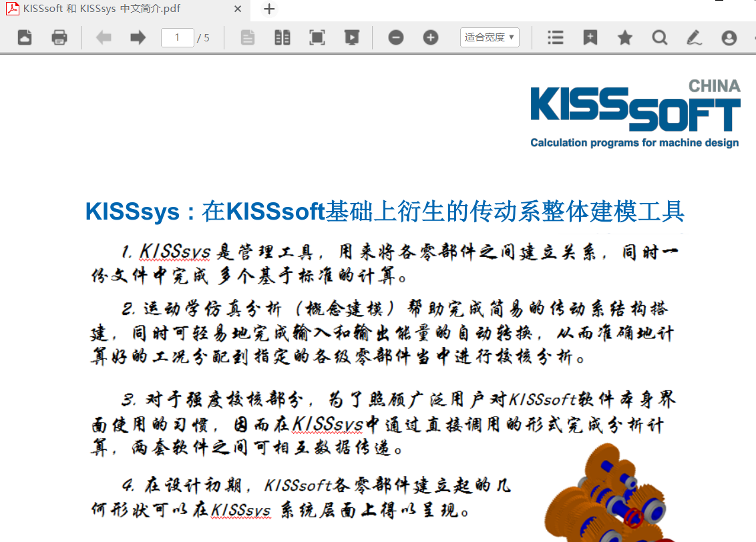
Task: Select the KISSsoft 和 KISSsys pdf tab
Action: (124, 9)
